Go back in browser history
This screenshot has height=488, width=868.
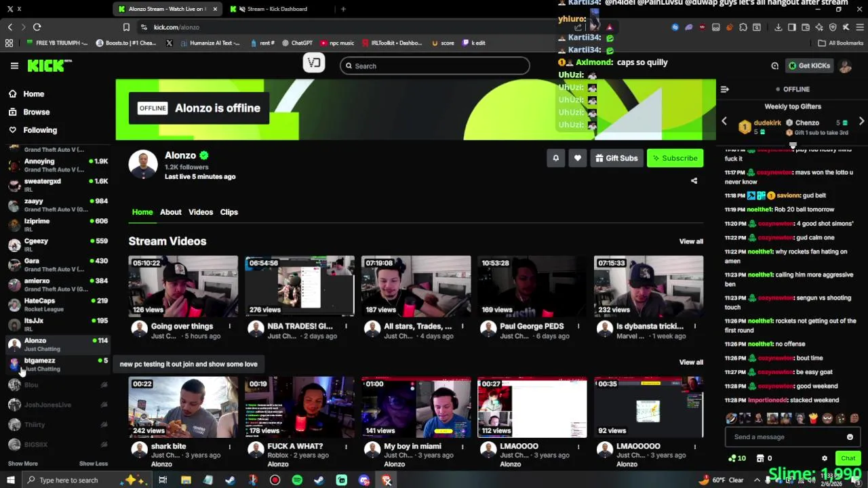pos(9,27)
